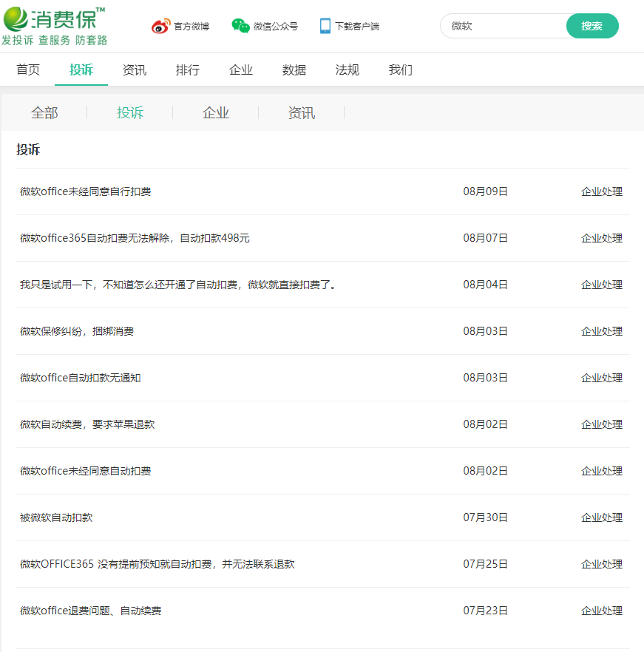644x652 pixels.
Task: Open 法规 navigation item
Action: pos(348,69)
